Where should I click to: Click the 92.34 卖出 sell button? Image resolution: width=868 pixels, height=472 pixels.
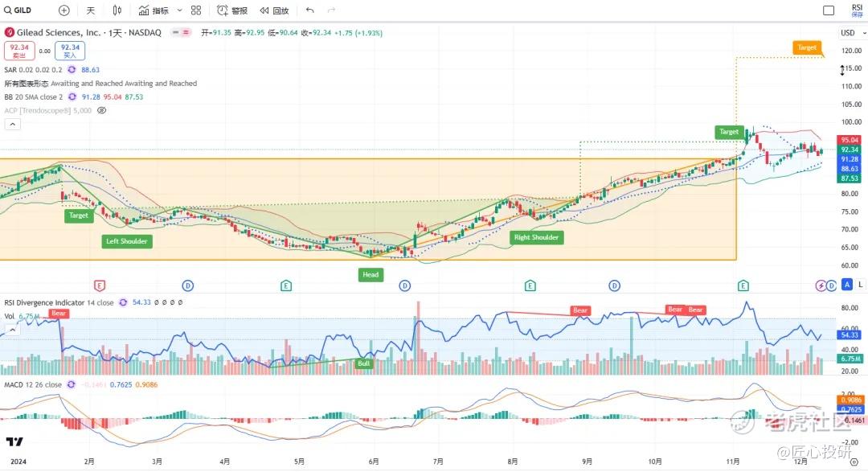(x=19, y=51)
